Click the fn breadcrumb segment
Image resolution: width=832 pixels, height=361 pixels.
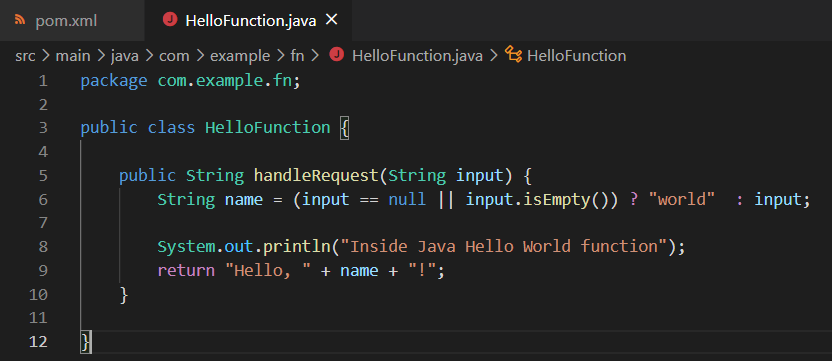[x=297, y=56]
